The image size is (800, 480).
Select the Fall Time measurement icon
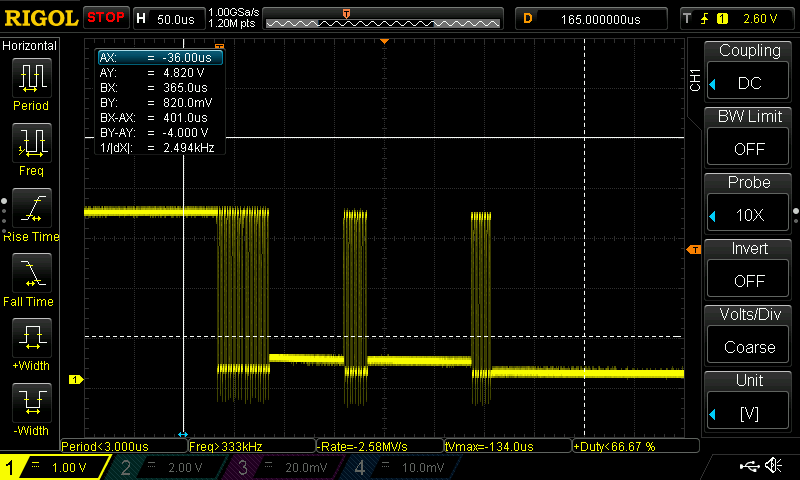[x=32, y=272]
